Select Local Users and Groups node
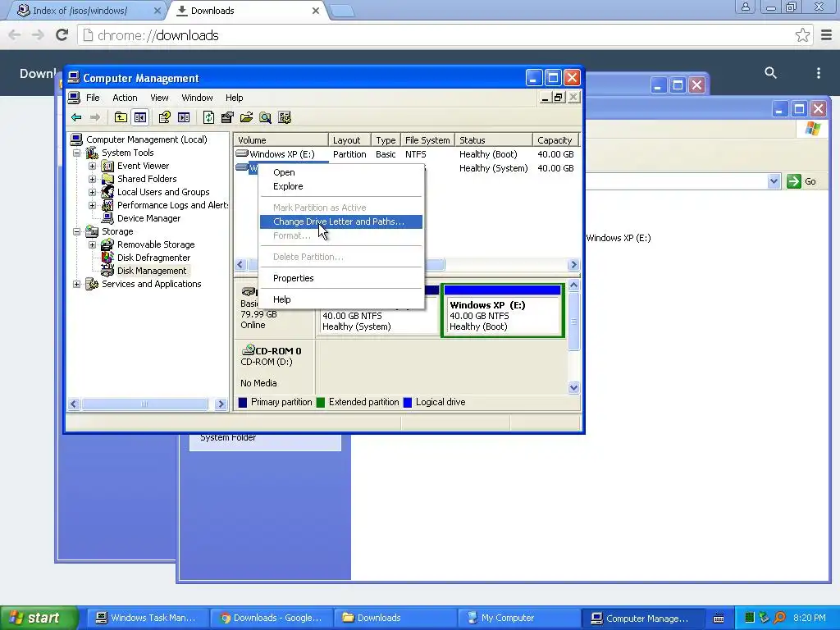This screenshot has width=840, height=630. click(163, 192)
